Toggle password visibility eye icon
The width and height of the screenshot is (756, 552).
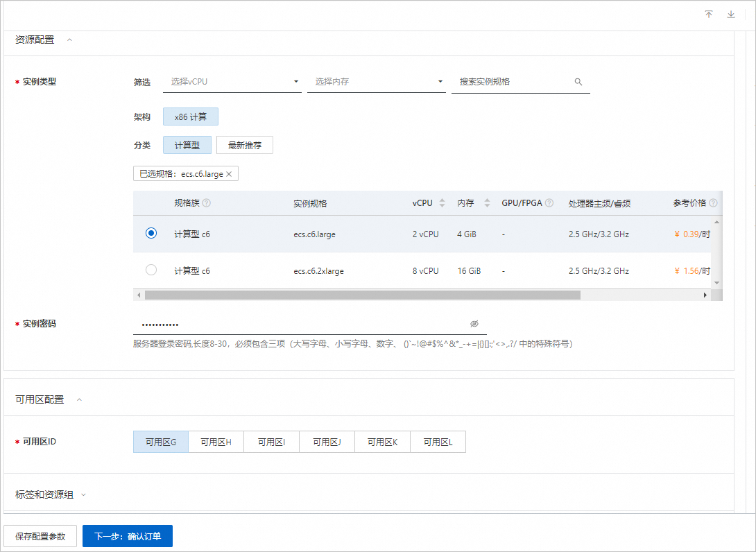pos(474,324)
